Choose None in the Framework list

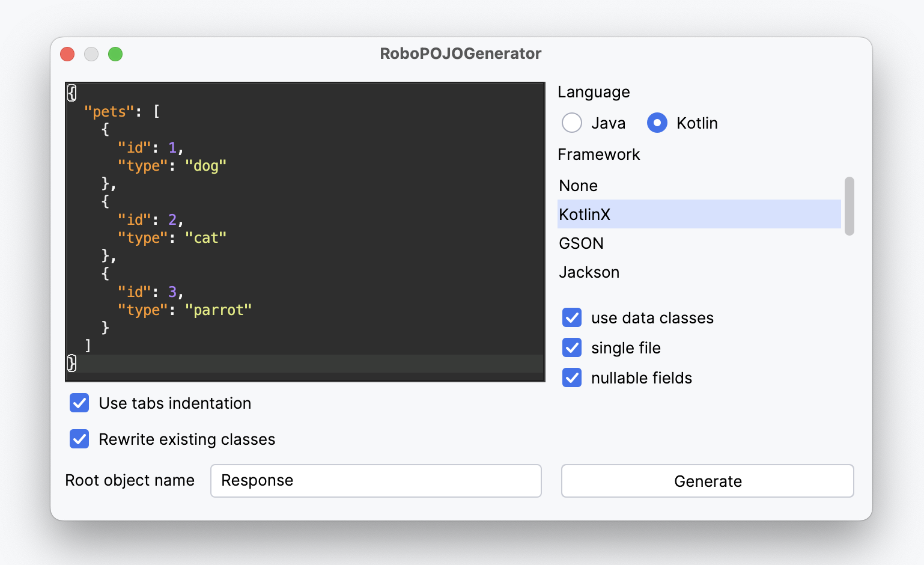tap(579, 186)
